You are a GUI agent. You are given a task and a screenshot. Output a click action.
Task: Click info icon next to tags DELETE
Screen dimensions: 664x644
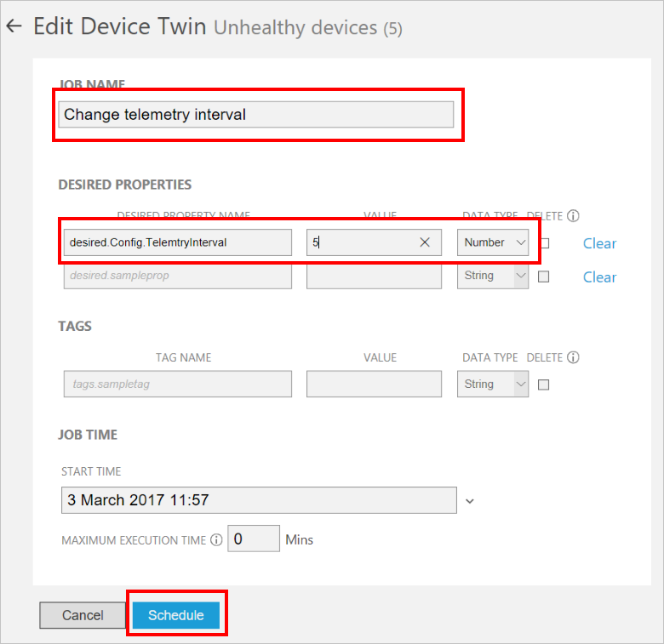click(x=574, y=357)
